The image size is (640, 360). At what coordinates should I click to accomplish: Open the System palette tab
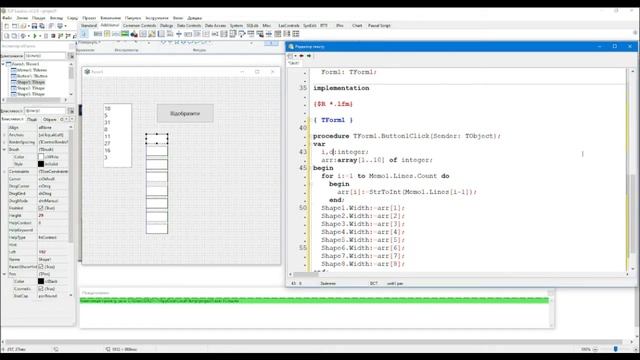(236, 25)
